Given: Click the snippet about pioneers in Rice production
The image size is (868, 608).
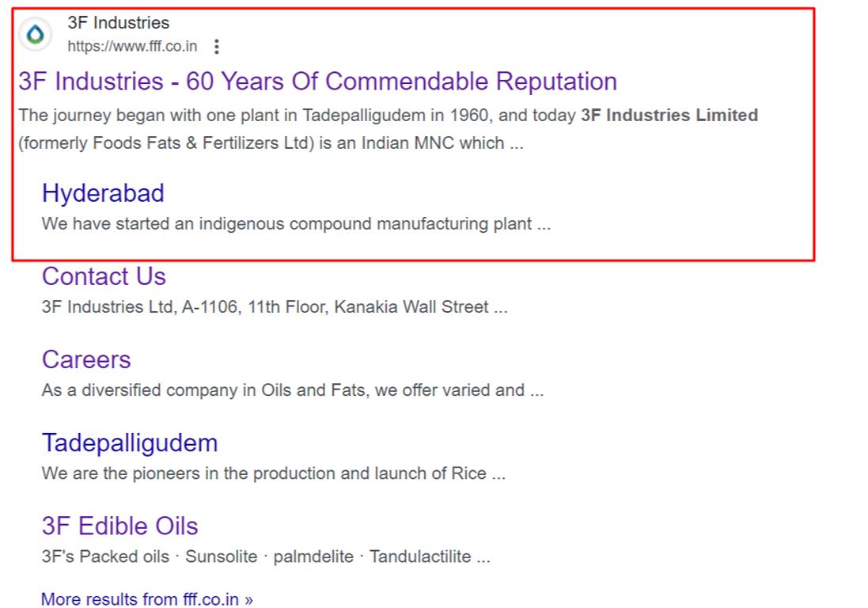Looking at the screenshot, I should pyautogui.click(x=274, y=473).
